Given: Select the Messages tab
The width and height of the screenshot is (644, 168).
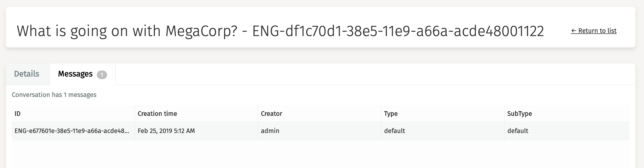Looking at the screenshot, I should tap(75, 74).
